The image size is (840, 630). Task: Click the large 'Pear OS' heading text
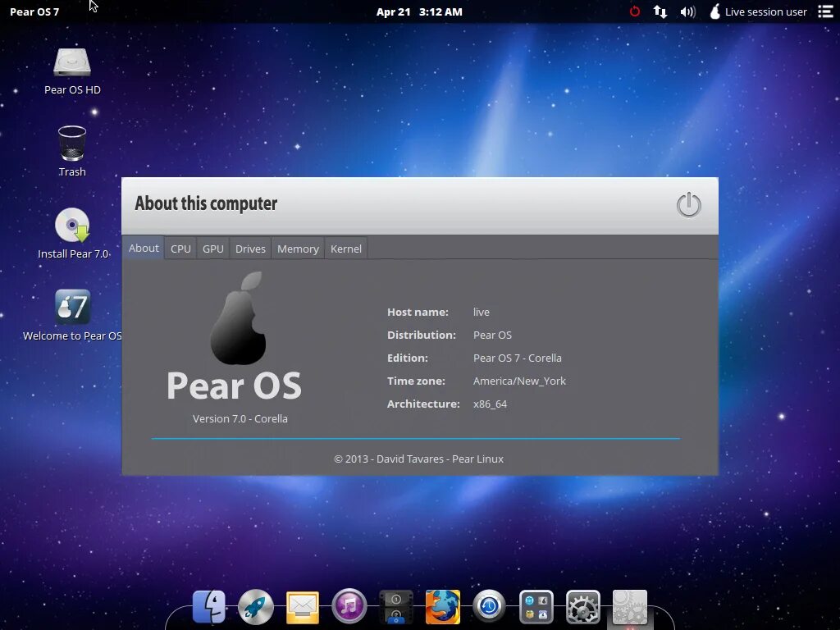tap(234, 386)
